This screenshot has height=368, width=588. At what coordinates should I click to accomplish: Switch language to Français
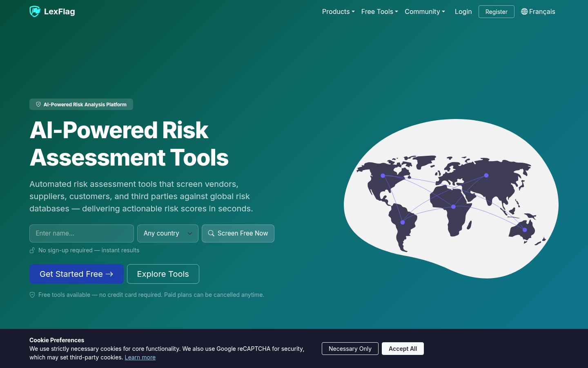click(x=538, y=11)
